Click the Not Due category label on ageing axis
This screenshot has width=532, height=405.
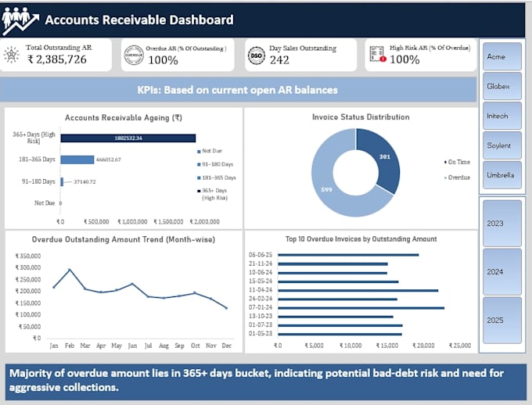tap(45, 202)
